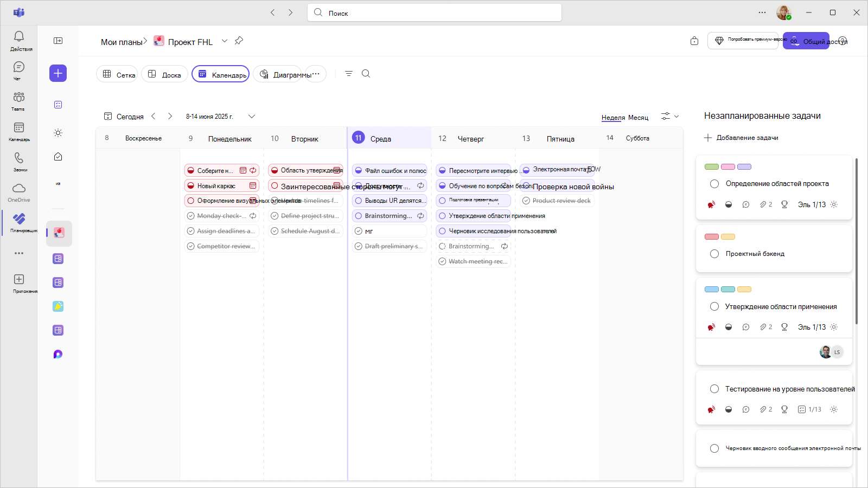Open the My Tasks icon in Planner pane
This screenshot has width=868, height=488.
tap(58, 157)
